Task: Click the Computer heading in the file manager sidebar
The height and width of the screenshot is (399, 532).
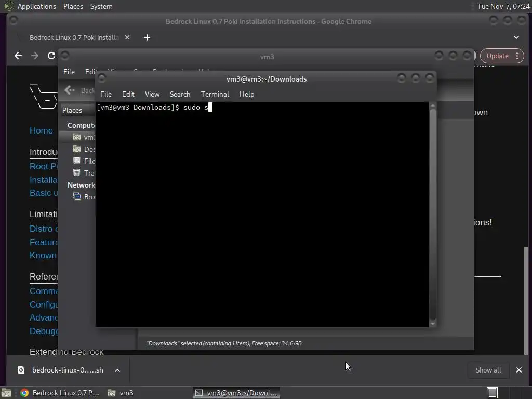Action: pos(81,125)
